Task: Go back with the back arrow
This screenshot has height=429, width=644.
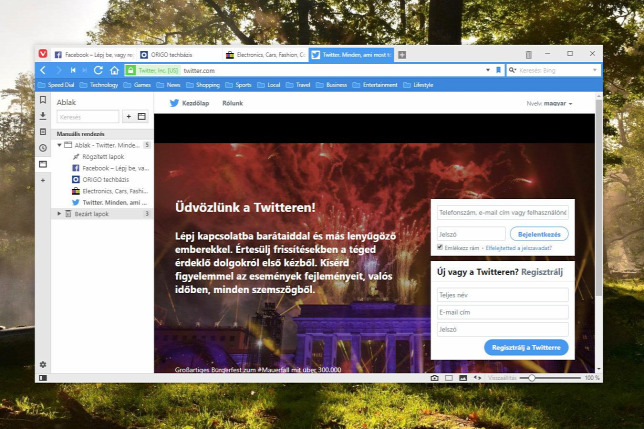Action: [x=43, y=70]
